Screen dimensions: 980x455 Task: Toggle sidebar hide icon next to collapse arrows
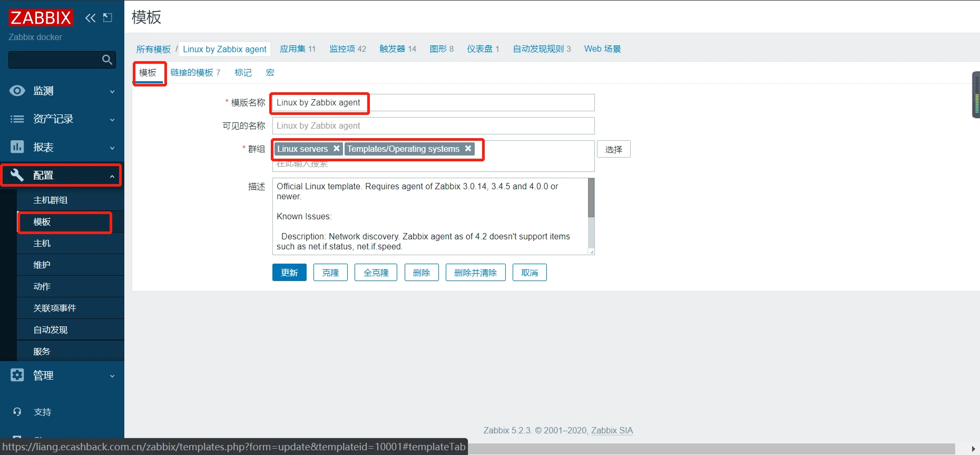coord(107,18)
